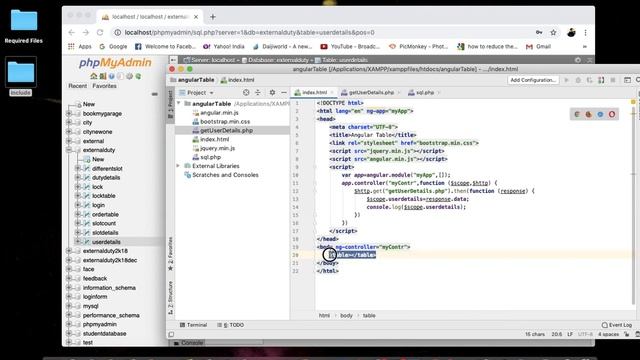This screenshot has height=360, width=640.
Task: Bookmark page with star icon
Action: 553,32
